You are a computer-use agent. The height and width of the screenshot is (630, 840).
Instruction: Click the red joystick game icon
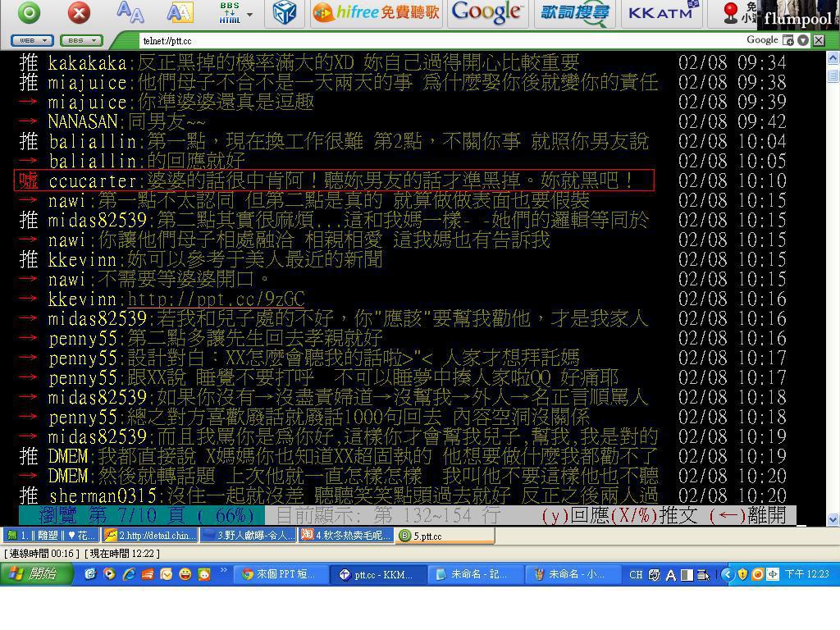pos(731,13)
